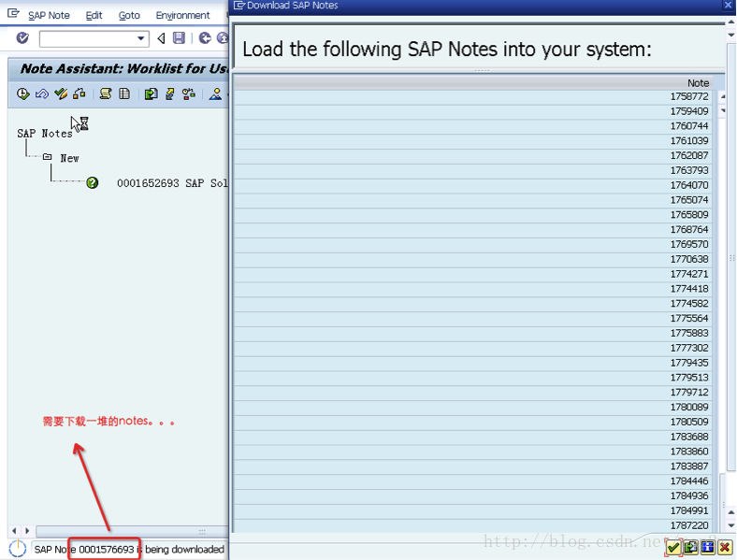Click the scroll-down arrow at dialog list bottom
Screen dimensions: 737x560
coord(731,525)
